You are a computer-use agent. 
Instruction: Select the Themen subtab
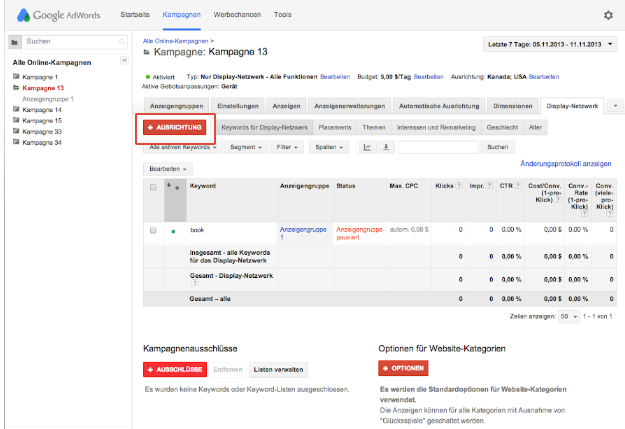374,128
